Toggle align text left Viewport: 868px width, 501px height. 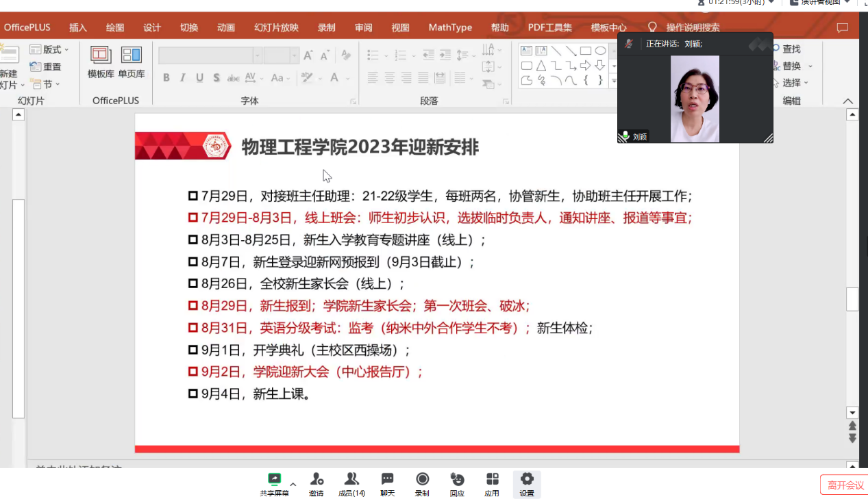[373, 78]
